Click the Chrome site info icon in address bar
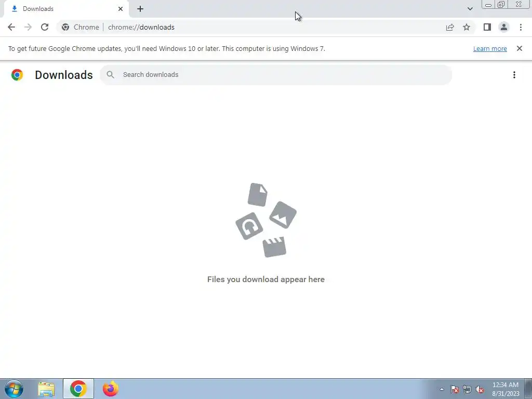532x399 pixels. coord(65,27)
